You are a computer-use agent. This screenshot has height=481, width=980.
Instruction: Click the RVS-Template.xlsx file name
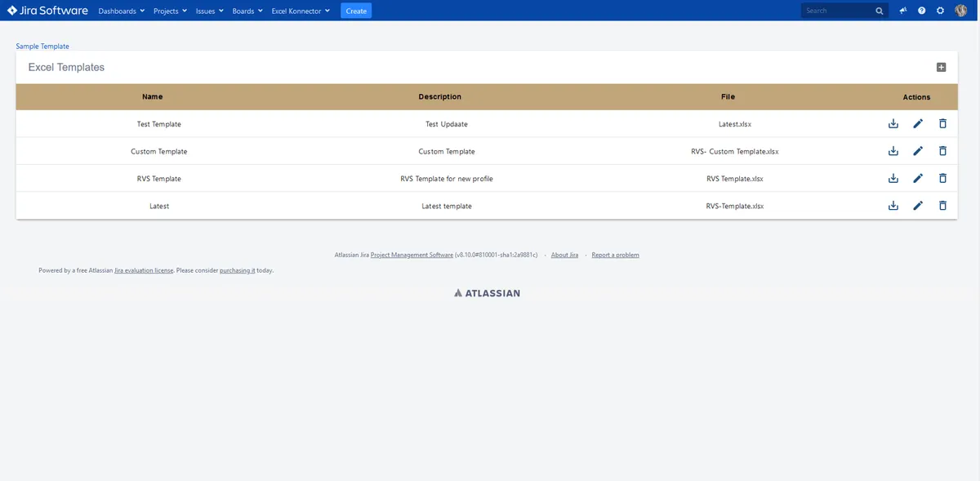coord(735,206)
